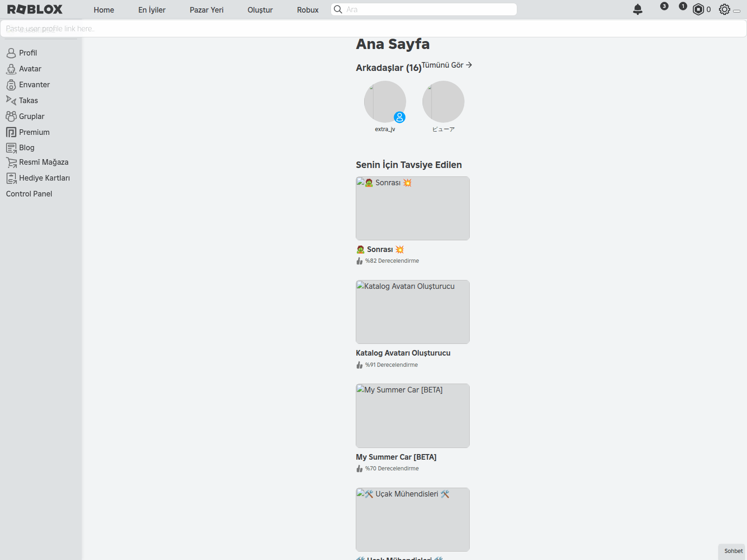
Task: Open the Oluştur menu item
Action: pyautogui.click(x=260, y=10)
